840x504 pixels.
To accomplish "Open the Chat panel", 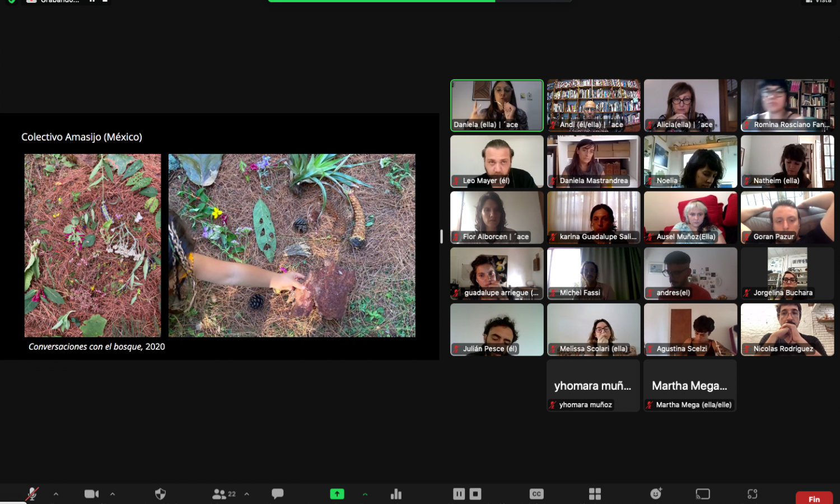I will (x=277, y=493).
